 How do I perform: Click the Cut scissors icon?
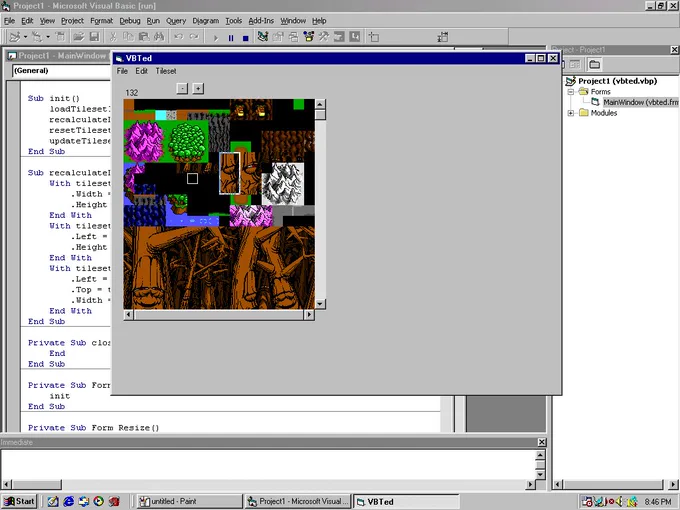tap(113, 37)
